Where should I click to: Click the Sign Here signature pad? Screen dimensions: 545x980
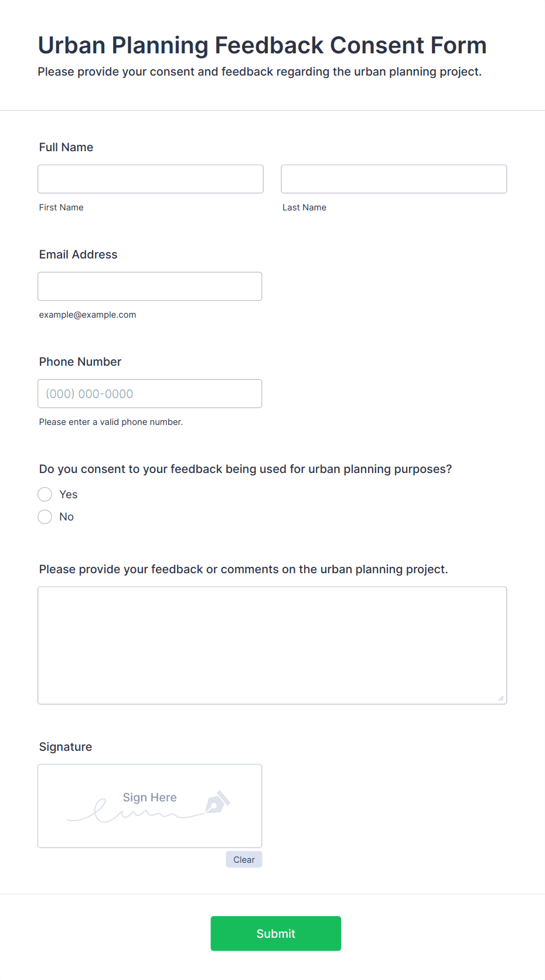coord(150,806)
